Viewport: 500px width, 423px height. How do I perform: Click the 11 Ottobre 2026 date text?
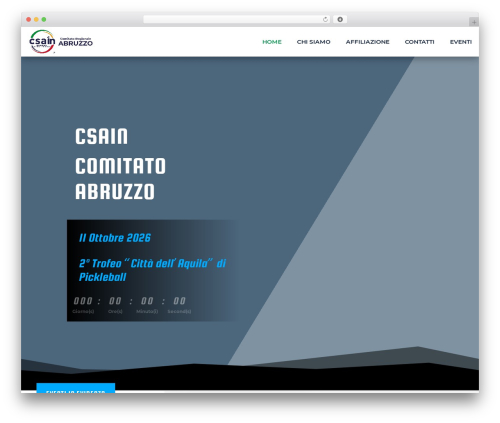(x=115, y=238)
